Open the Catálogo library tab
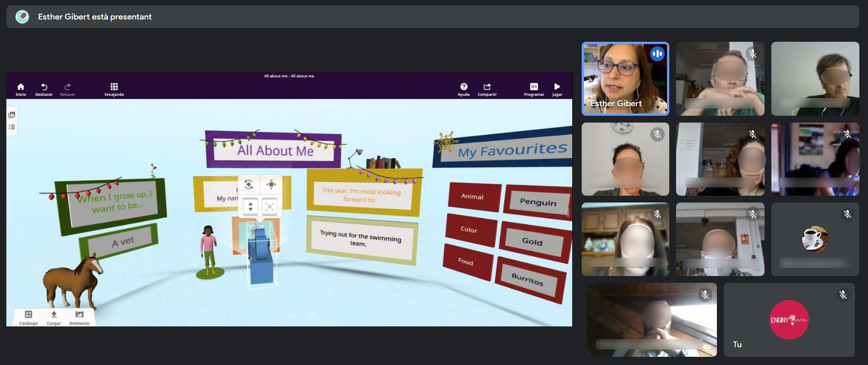The width and height of the screenshot is (868, 365). 29,318
